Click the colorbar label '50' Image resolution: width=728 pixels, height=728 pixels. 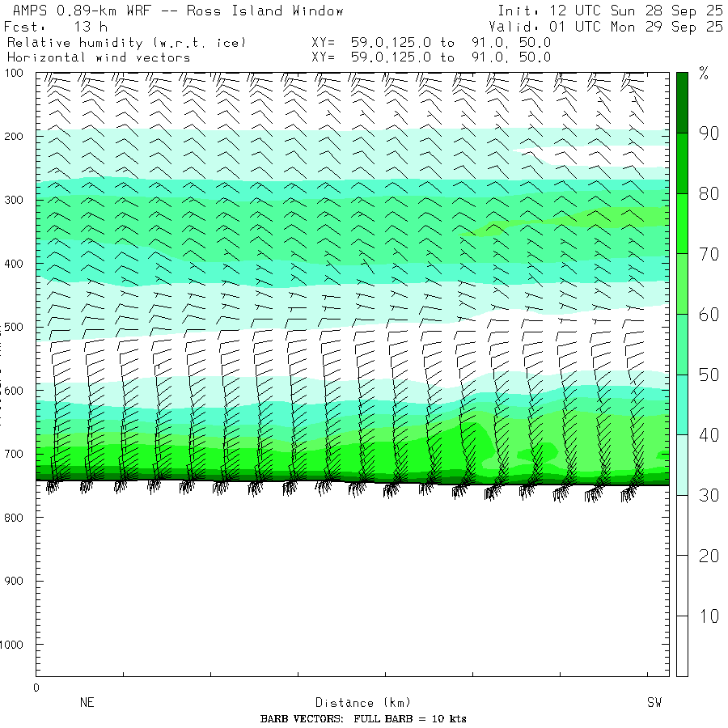coord(709,375)
